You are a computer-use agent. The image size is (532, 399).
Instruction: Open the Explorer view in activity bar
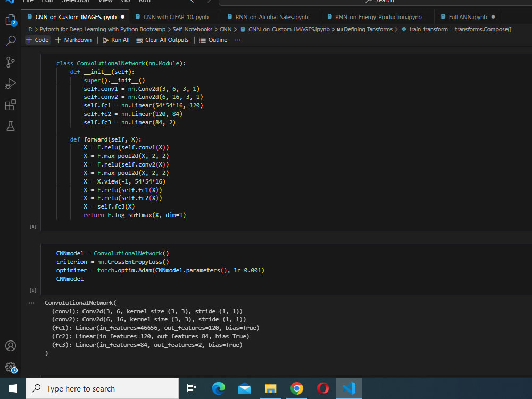(x=11, y=20)
